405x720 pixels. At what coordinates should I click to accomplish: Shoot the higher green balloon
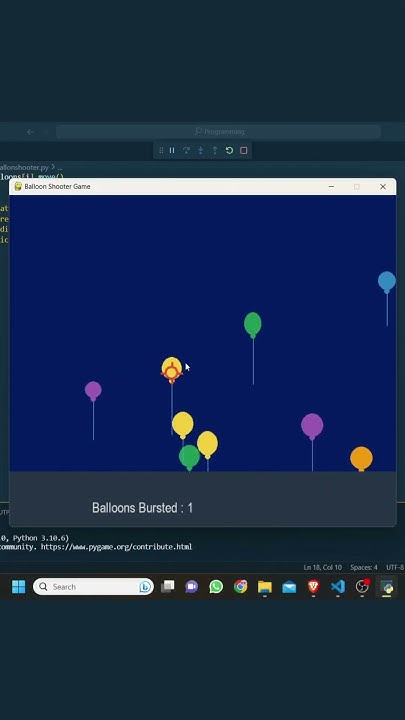(253, 324)
